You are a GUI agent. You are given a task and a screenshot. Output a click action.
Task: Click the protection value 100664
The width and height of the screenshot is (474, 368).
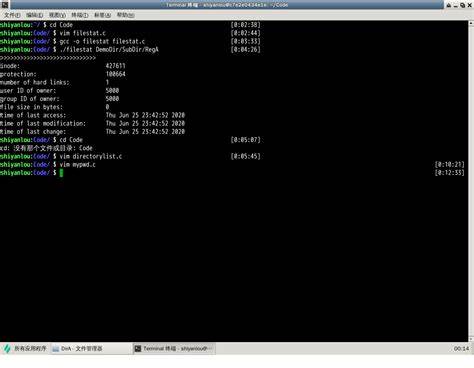(x=116, y=74)
